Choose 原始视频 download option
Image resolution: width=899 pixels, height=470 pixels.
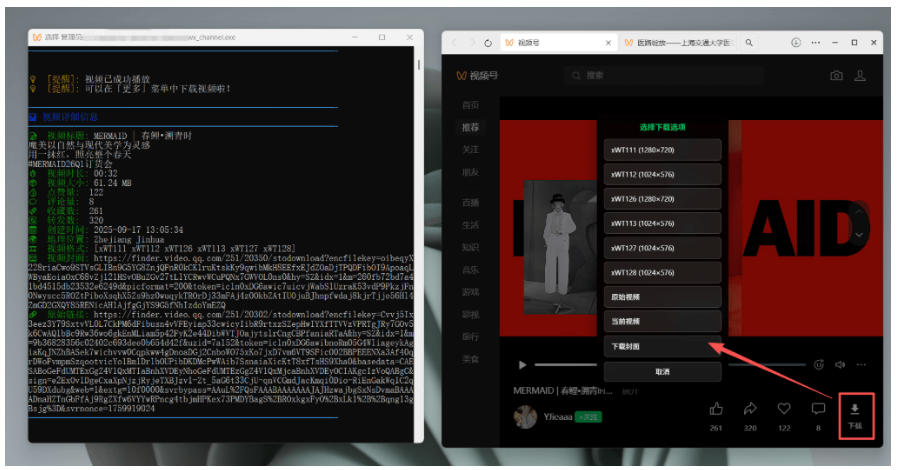tap(662, 297)
